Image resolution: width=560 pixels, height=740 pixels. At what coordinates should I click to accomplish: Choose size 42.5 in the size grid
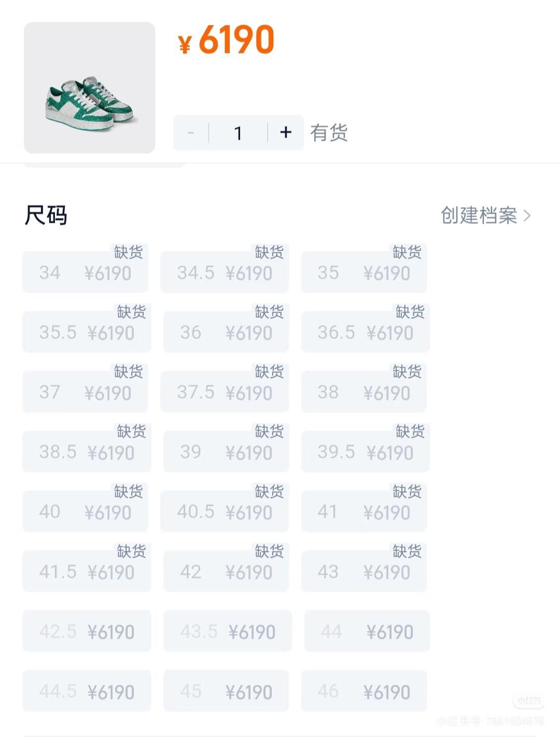[x=87, y=631]
